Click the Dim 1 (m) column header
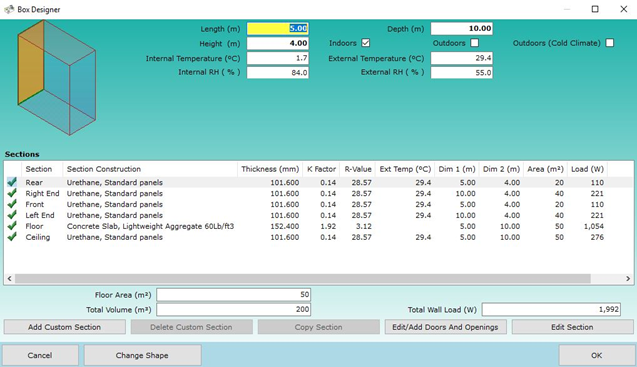 click(x=457, y=169)
